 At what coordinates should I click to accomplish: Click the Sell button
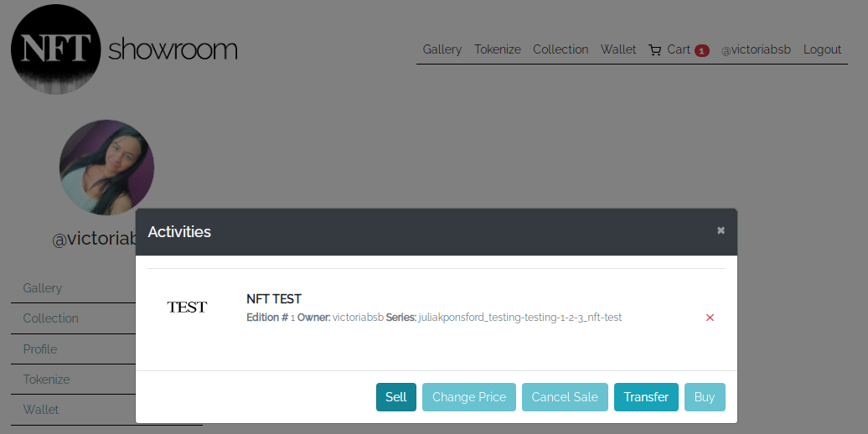396,397
